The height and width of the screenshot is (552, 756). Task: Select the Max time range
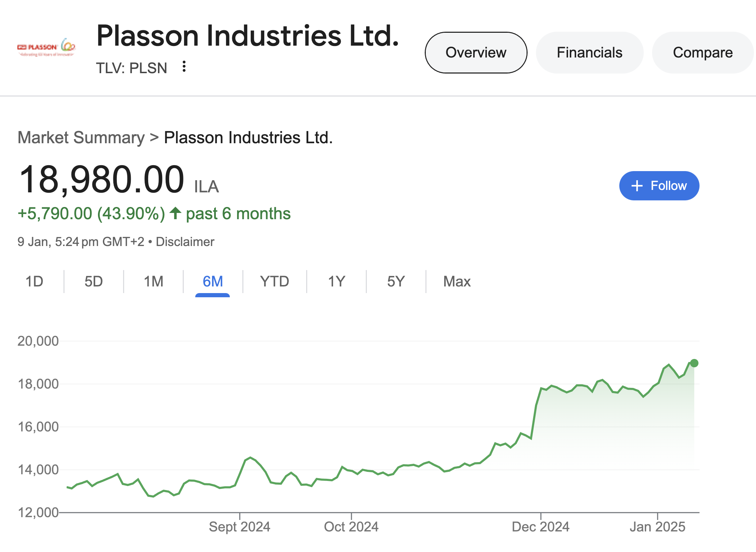click(x=457, y=282)
